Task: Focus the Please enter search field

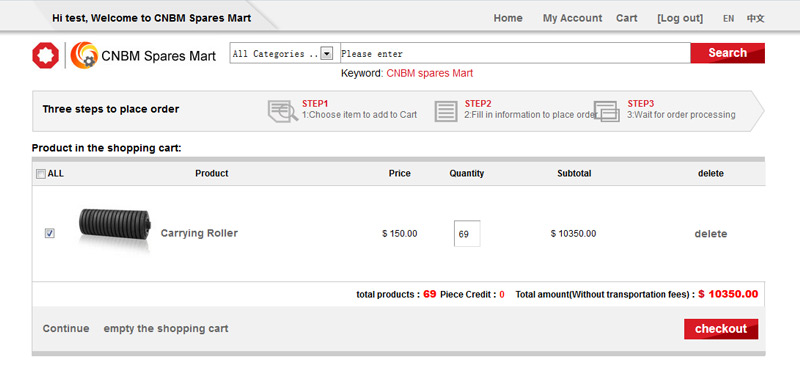Action: coord(515,54)
